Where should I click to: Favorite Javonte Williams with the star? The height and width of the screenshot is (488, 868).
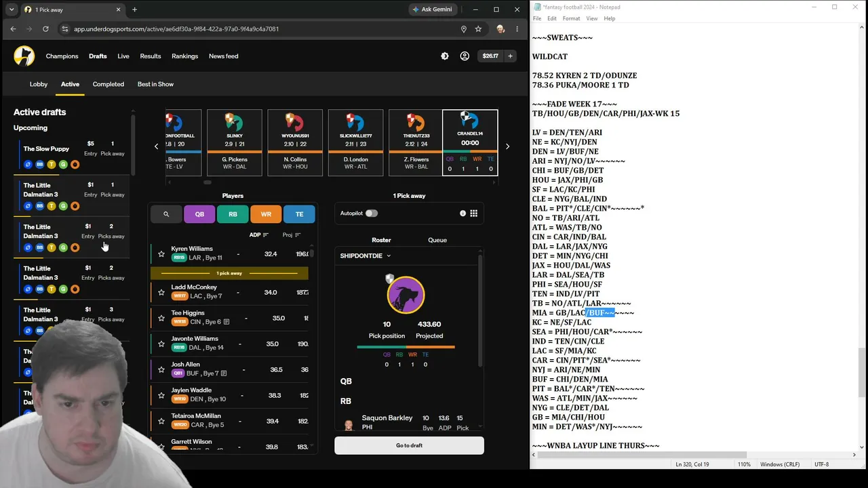[161, 344]
